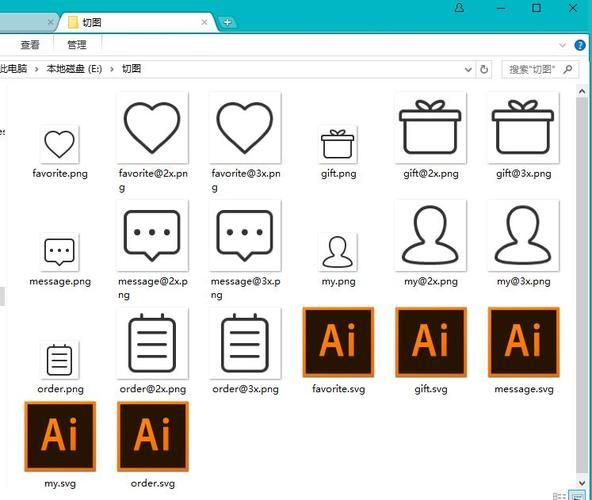Navigate to 此电脑 in the breadcrumb
Screen dimensions: 592x500
[14, 69]
